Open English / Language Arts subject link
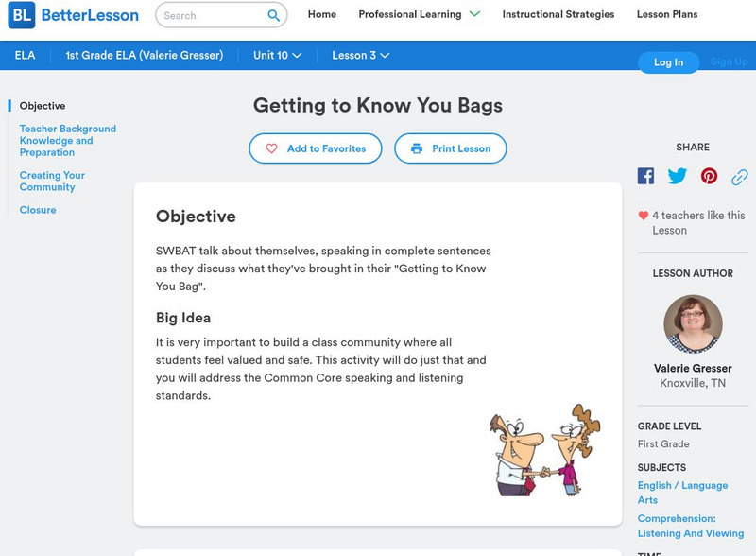Image resolution: width=756 pixels, height=556 pixels. click(x=682, y=493)
